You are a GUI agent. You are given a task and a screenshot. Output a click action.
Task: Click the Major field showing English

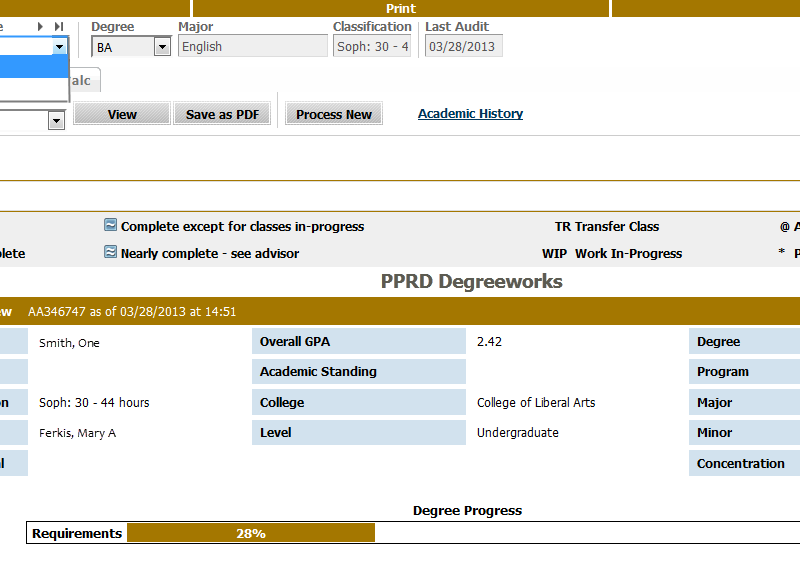(252, 46)
